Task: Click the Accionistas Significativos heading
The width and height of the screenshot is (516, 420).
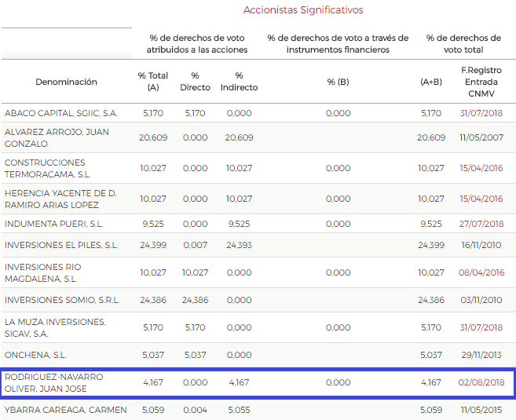Action: (x=303, y=10)
